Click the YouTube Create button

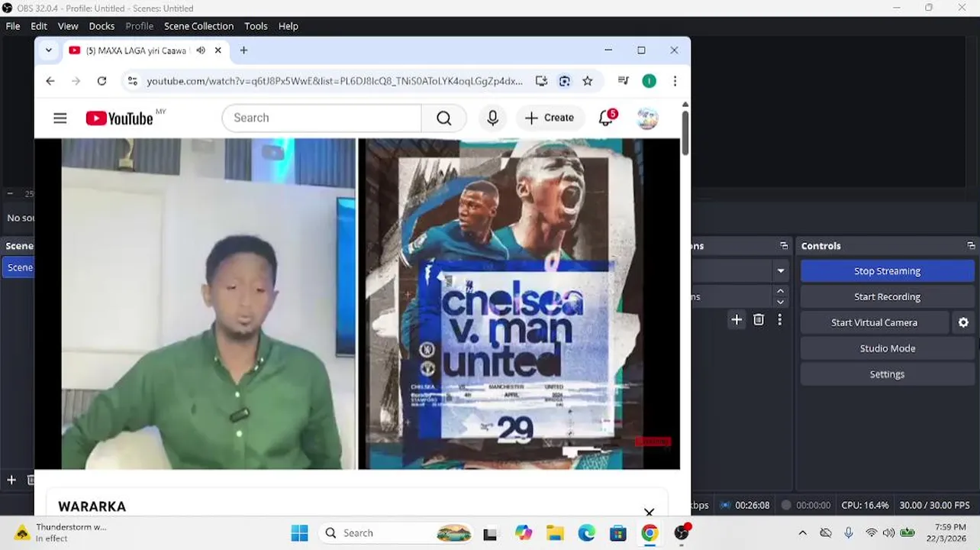point(550,118)
